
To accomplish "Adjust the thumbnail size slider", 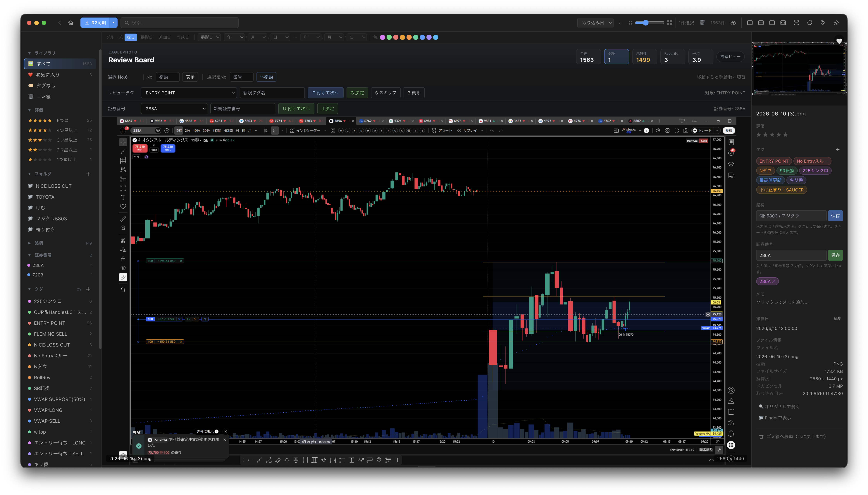I will [649, 23].
